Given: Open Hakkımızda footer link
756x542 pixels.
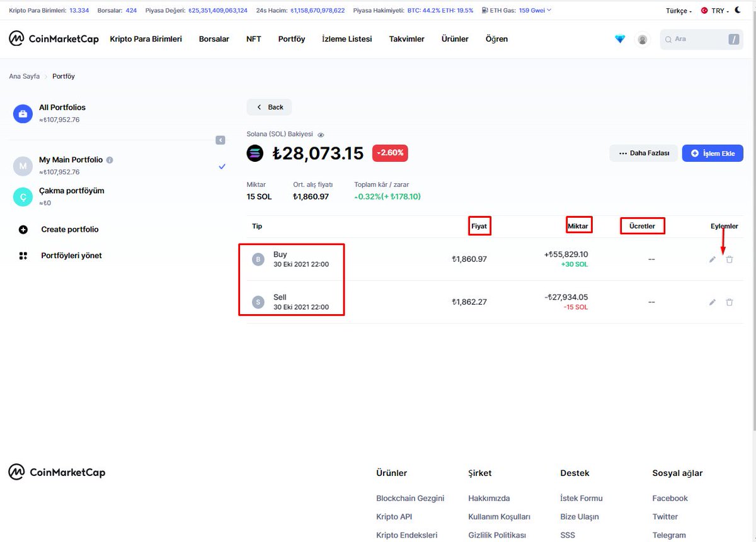Looking at the screenshot, I should (x=489, y=498).
